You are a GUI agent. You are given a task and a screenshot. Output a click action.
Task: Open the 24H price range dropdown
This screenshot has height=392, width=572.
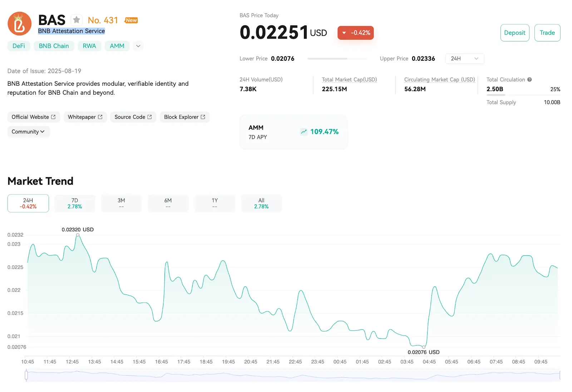point(465,59)
